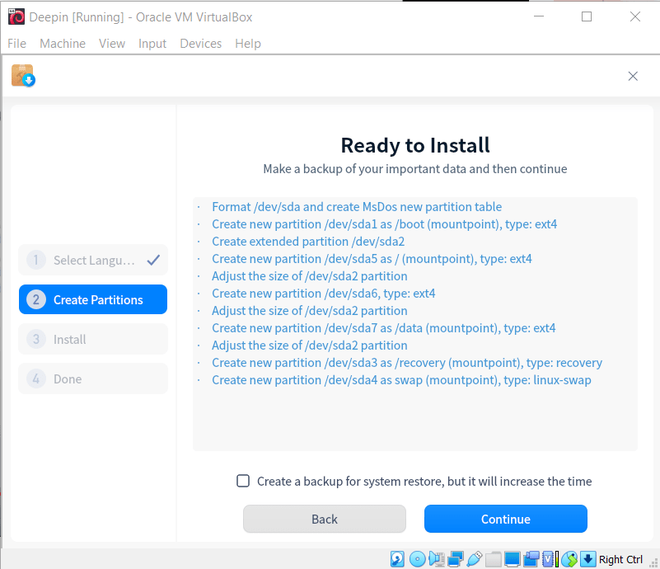Image resolution: width=660 pixels, height=569 pixels.
Task: Click '/dev/sda3 as /recovery' partition line
Action: (407, 362)
